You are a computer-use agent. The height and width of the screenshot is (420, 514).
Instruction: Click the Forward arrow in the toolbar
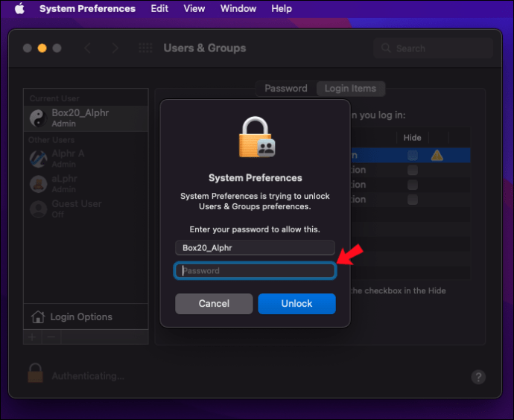click(x=115, y=48)
